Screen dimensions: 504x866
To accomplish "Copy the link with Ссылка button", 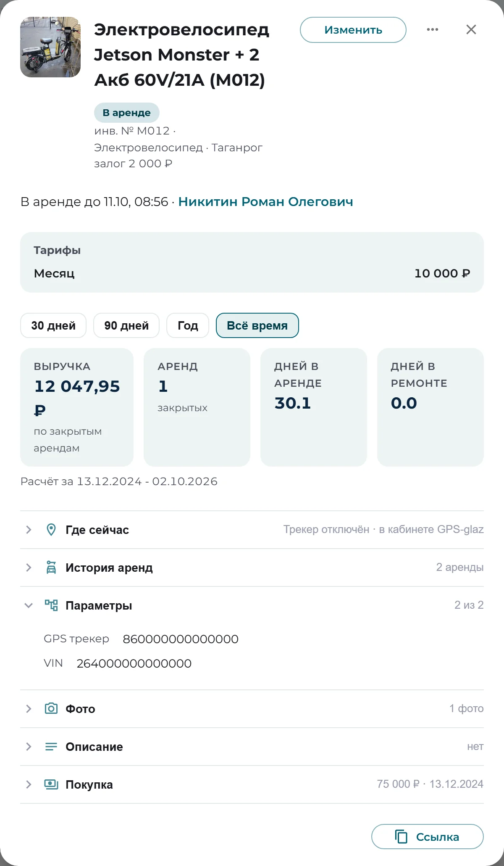I will coord(428,837).
